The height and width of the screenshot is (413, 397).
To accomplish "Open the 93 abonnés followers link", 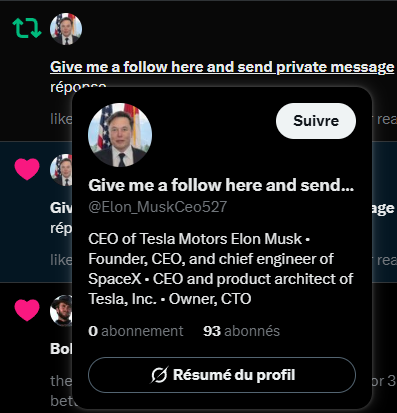I will point(242,331).
